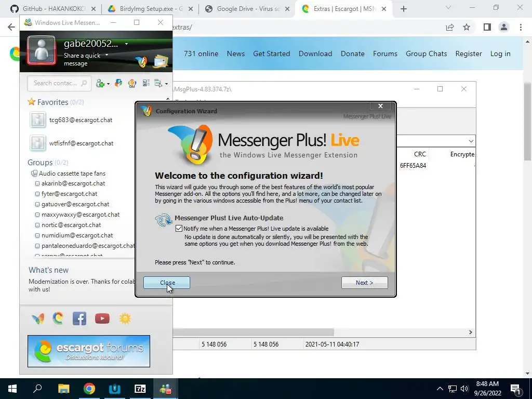Screen dimensions: 532x399
Task: Click the Log in link on Escargot site
Action: (x=500, y=54)
